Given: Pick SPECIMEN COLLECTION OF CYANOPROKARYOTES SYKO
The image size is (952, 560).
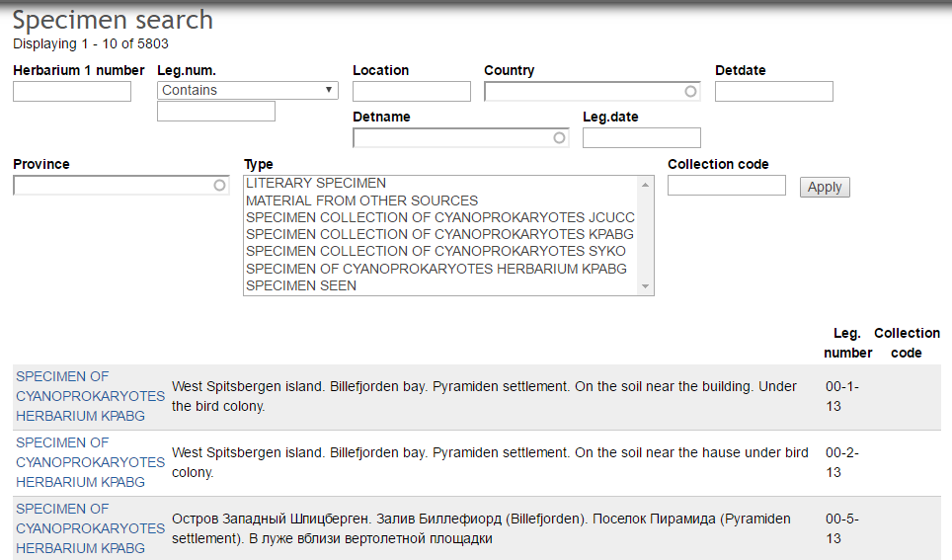Looking at the screenshot, I should [435, 251].
